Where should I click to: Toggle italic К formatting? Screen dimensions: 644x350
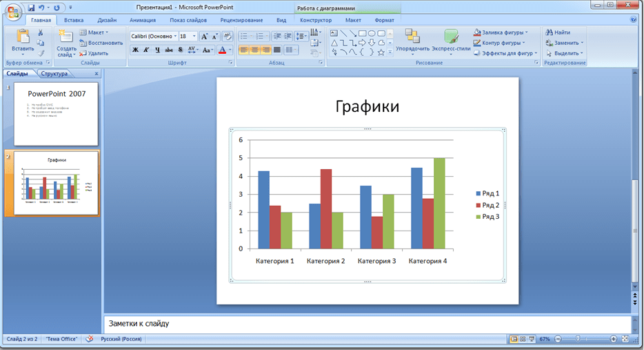[146, 50]
